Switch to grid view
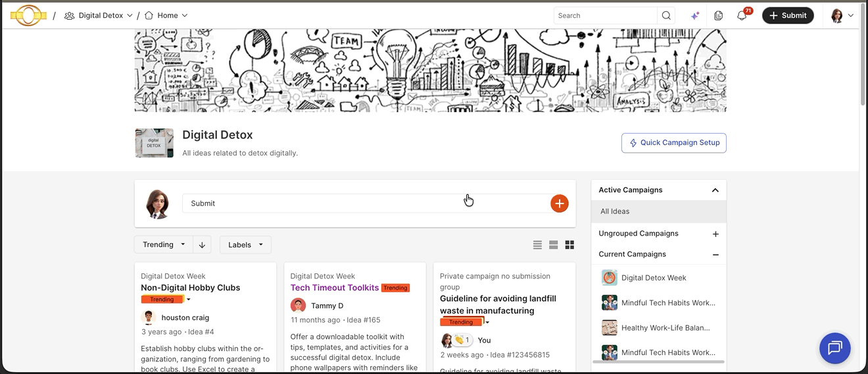Viewport: 868px width, 374px height. pyautogui.click(x=569, y=245)
